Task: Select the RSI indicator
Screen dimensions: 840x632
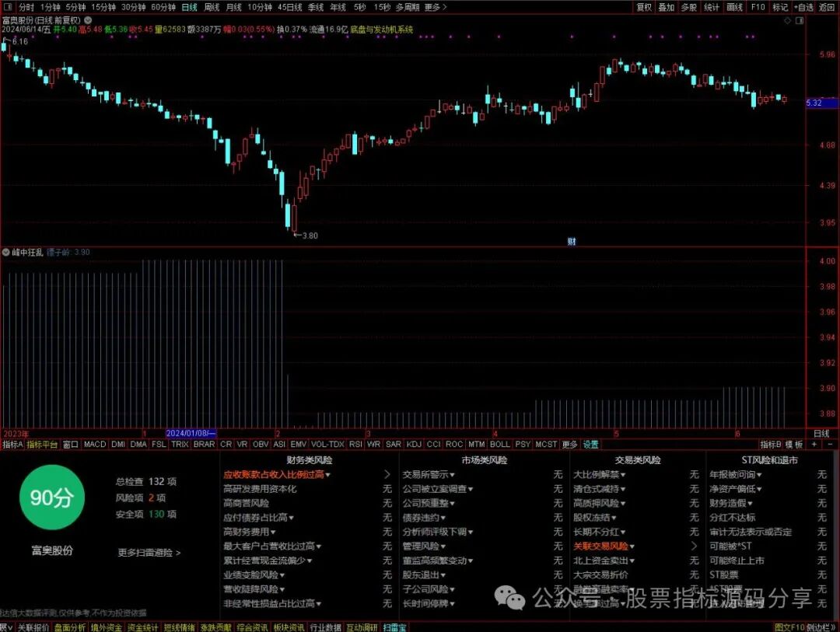Action: [x=355, y=444]
